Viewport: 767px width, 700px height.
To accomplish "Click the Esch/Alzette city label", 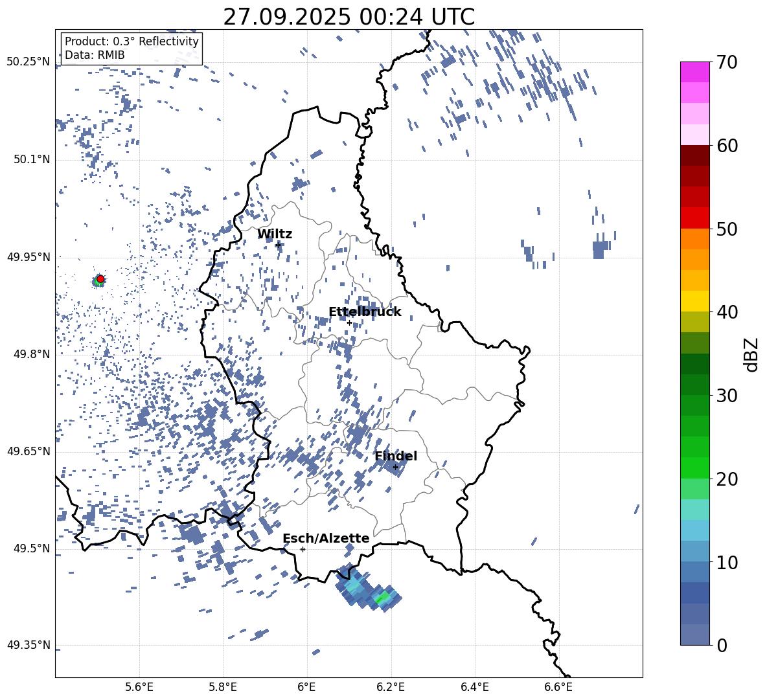I will tap(326, 538).
